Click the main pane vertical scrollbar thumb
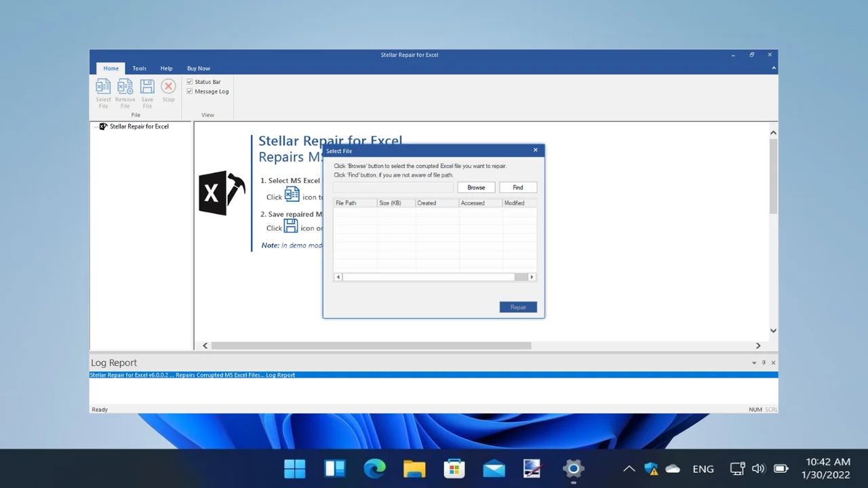 click(773, 176)
